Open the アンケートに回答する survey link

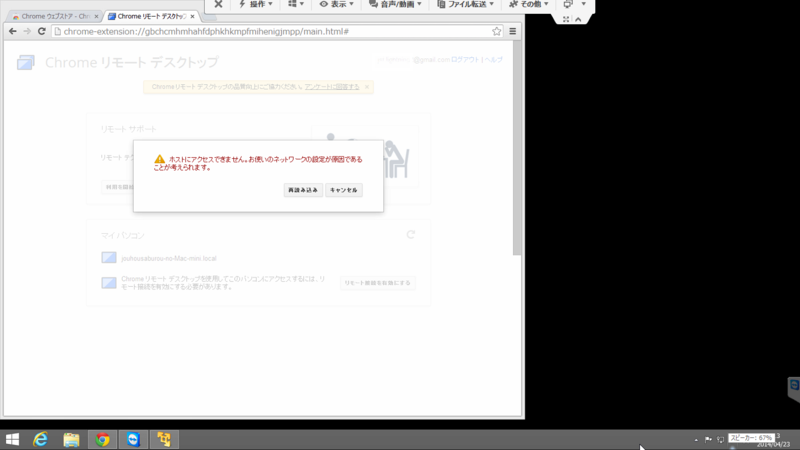coord(332,87)
